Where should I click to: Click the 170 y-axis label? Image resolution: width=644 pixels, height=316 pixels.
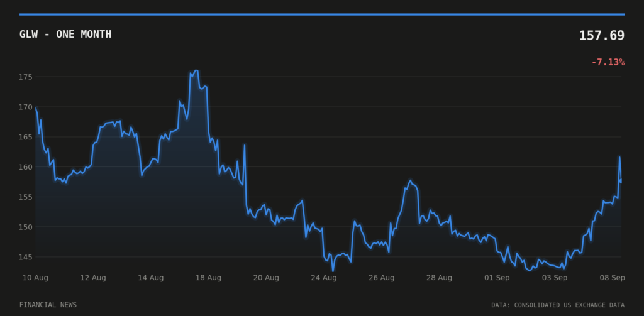pos(25,107)
